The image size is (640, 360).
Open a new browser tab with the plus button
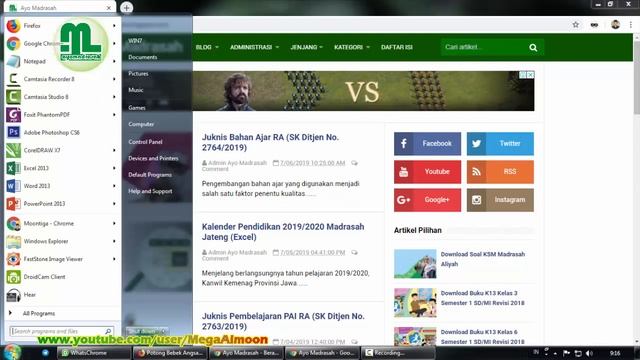coord(127,8)
